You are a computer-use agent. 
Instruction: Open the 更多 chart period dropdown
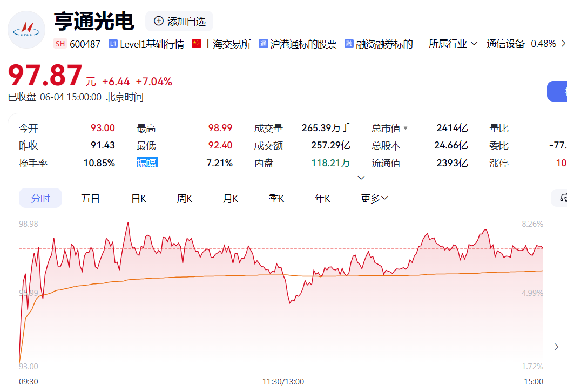(374, 198)
